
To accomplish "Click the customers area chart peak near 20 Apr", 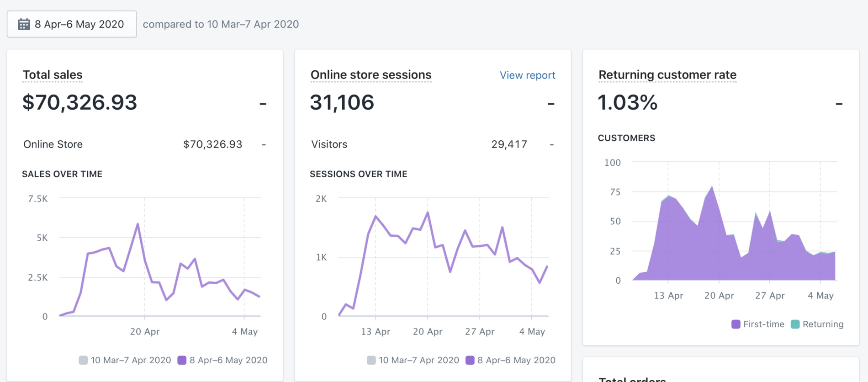I will pos(712,187).
